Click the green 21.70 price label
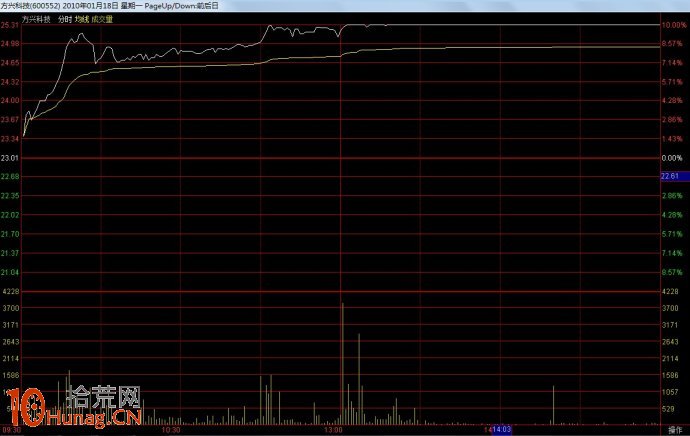Viewport: 690px width, 436px height. [x=10, y=234]
